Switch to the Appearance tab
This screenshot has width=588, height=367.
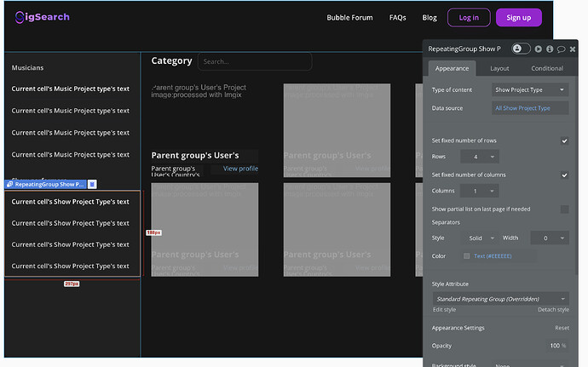(452, 68)
